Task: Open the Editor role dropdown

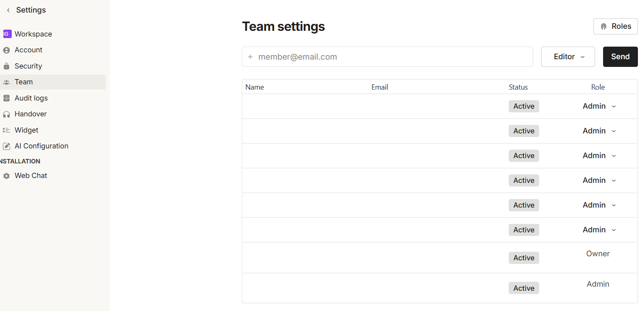Action: tap(568, 57)
